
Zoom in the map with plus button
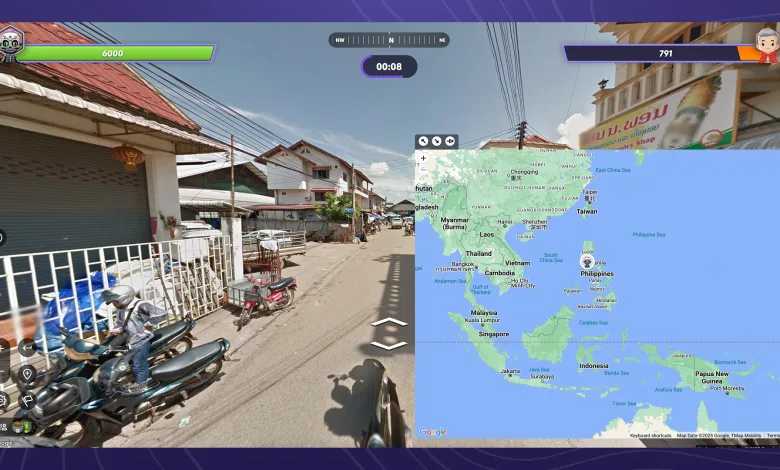423,158
